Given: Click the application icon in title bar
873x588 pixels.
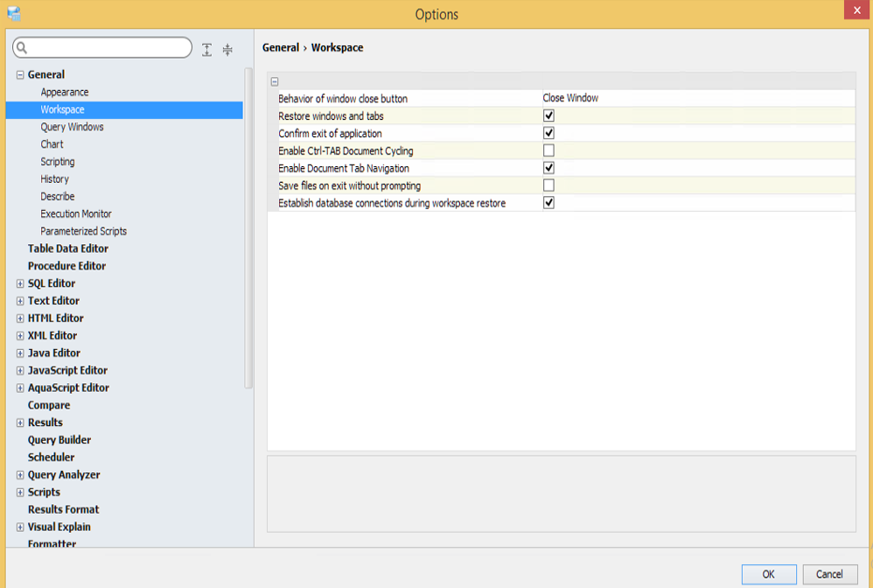Looking at the screenshot, I should 13,13.
